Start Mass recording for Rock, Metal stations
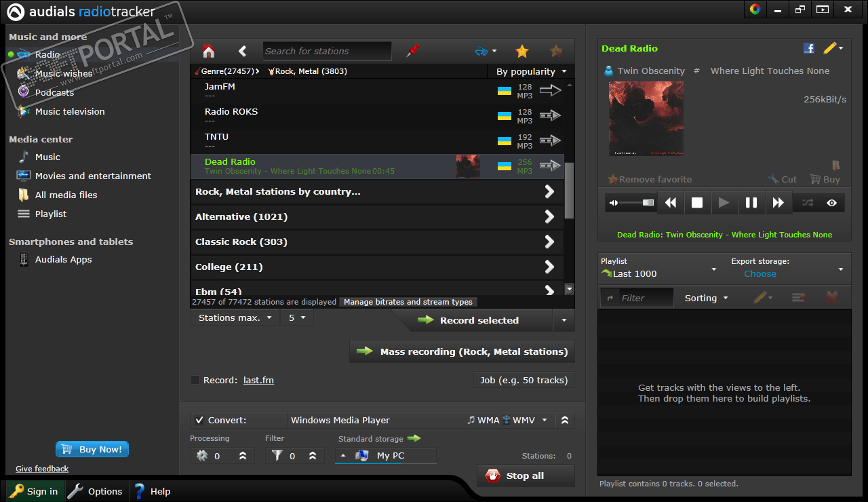Viewport: 868px width, 502px height. pyautogui.click(x=462, y=351)
